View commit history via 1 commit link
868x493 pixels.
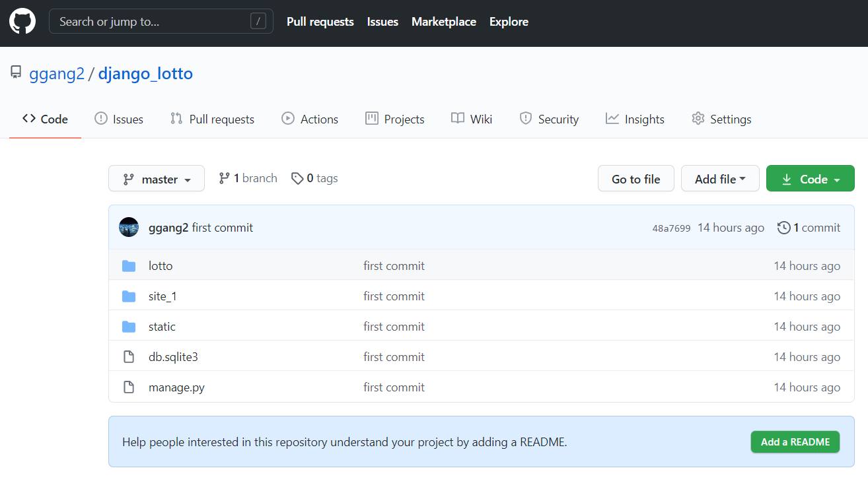tap(809, 228)
